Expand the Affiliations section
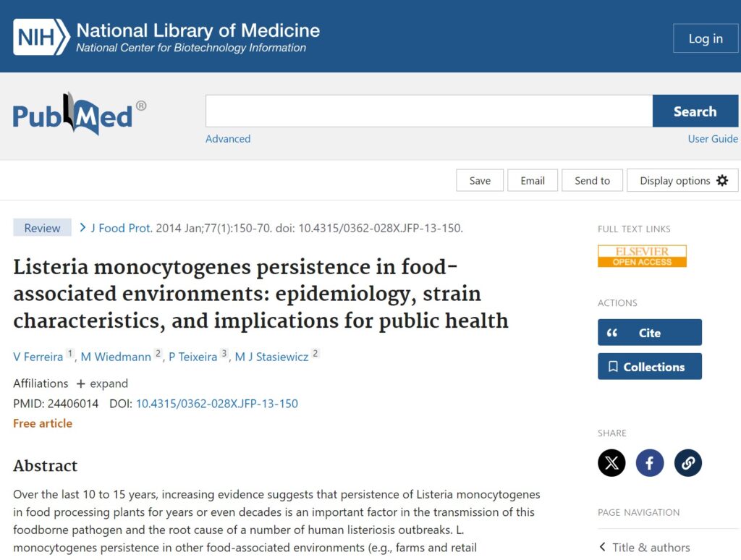 pyautogui.click(x=102, y=383)
